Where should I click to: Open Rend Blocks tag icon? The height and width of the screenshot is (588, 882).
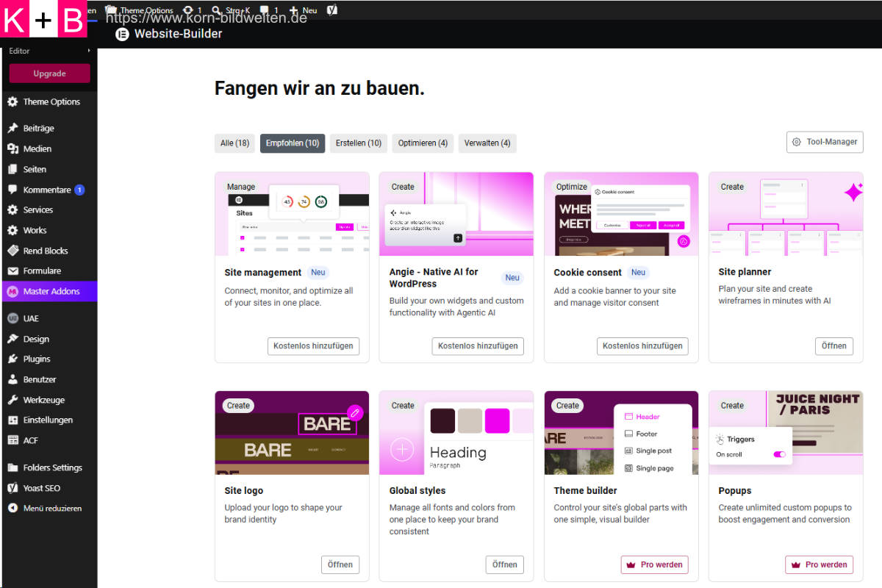pos(12,251)
